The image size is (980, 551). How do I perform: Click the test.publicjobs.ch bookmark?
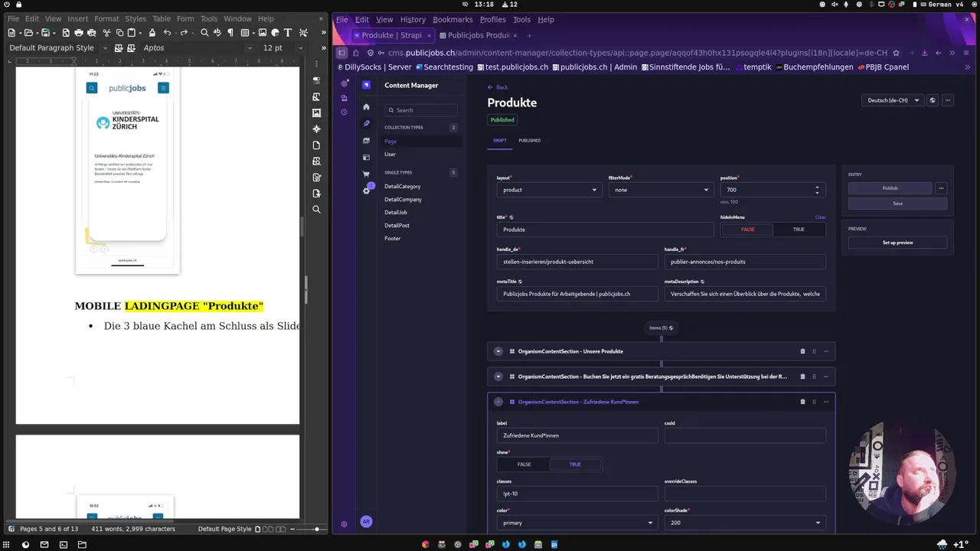[x=512, y=67]
